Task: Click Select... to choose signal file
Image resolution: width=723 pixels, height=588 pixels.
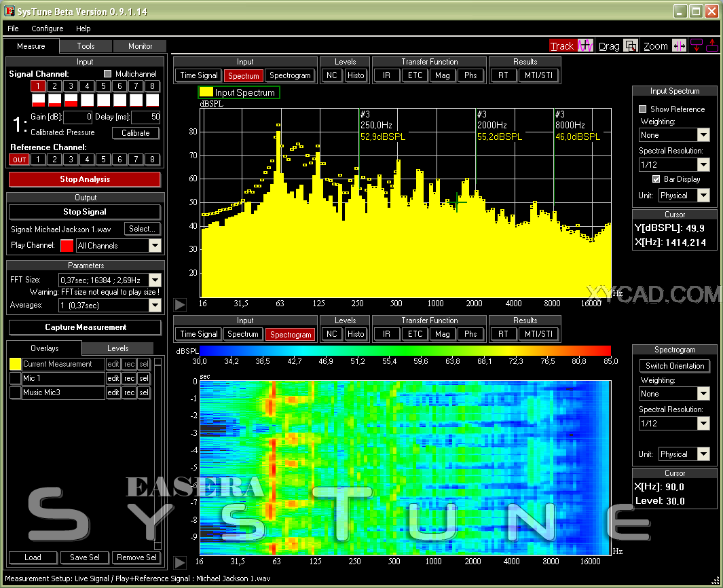Action: tap(142, 229)
